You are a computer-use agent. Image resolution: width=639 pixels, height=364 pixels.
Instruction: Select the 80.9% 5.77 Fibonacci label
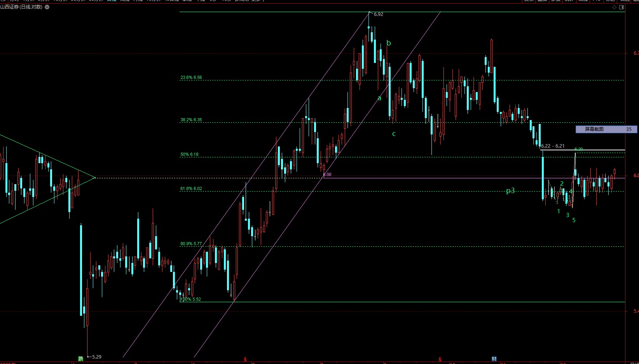coord(191,244)
